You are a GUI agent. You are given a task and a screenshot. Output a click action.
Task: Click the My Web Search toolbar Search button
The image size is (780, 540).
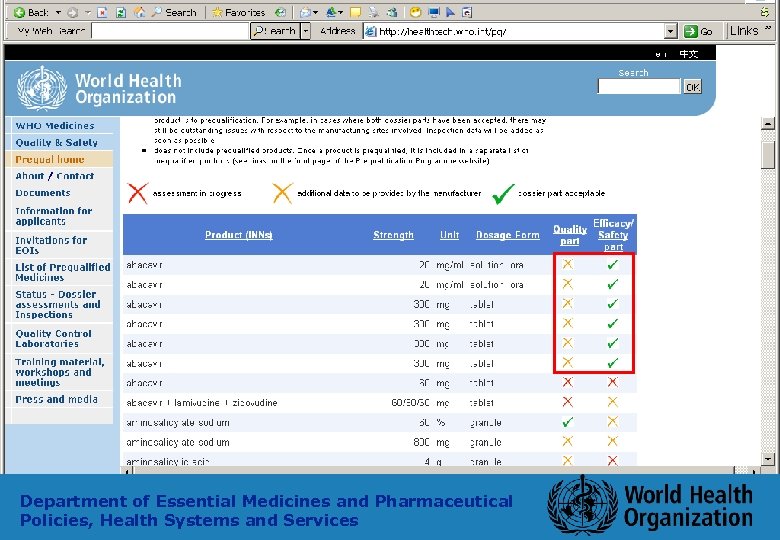(x=275, y=31)
